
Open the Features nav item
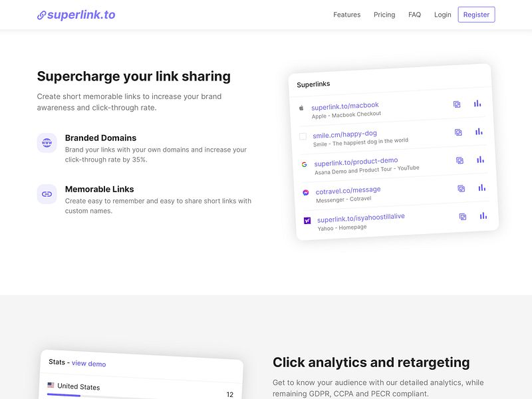(x=346, y=15)
